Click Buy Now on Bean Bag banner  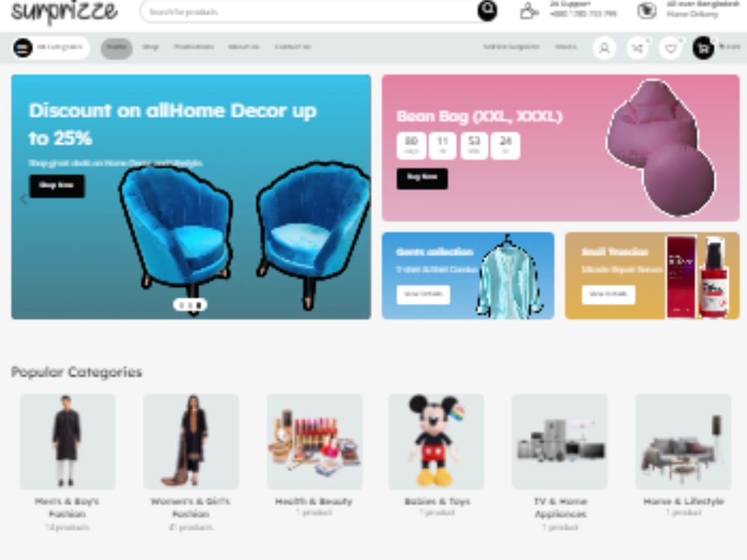click(x=422, y=178)
